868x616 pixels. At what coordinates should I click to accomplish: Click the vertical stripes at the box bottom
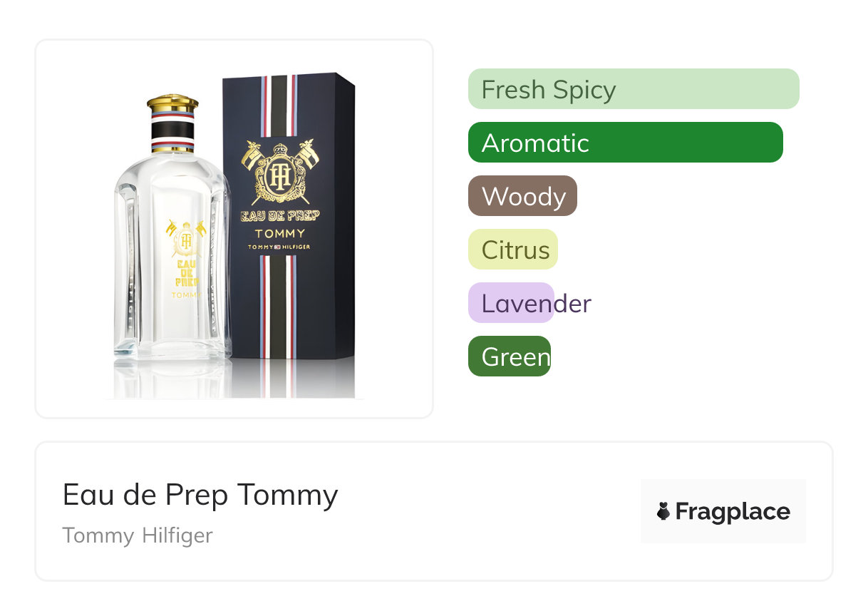pos(279,335)
